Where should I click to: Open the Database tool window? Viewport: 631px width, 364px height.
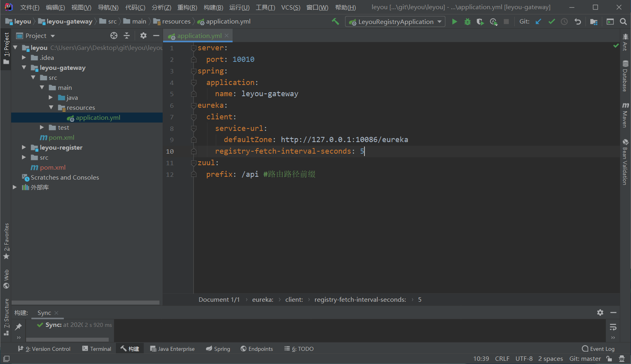(x=625, y=76)
